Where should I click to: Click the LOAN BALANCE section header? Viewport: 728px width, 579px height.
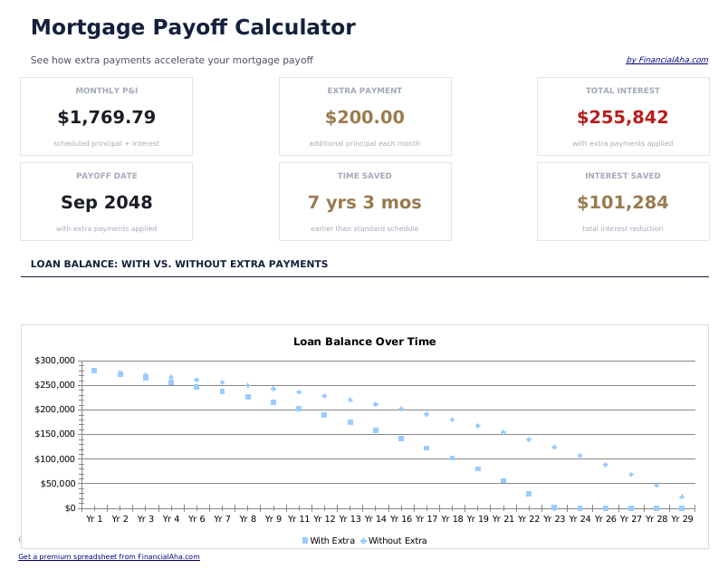click(x=178, y=264)
